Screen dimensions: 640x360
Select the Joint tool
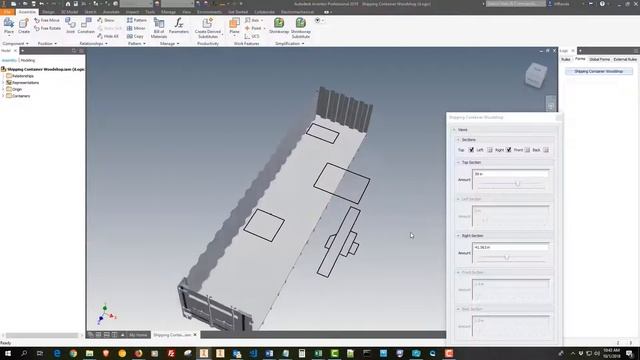coord(70,26)
